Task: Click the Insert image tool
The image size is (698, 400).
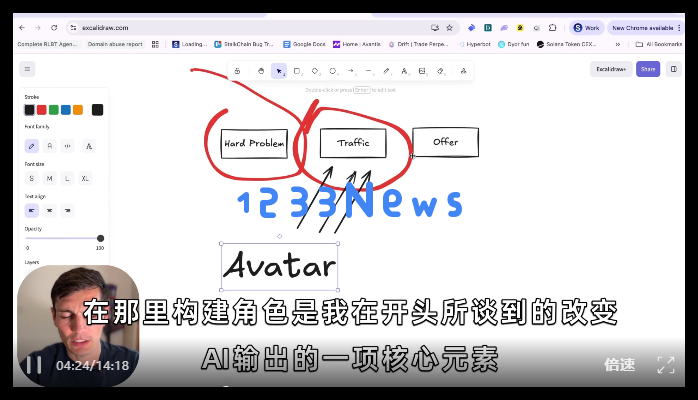Action: point(422,71)
